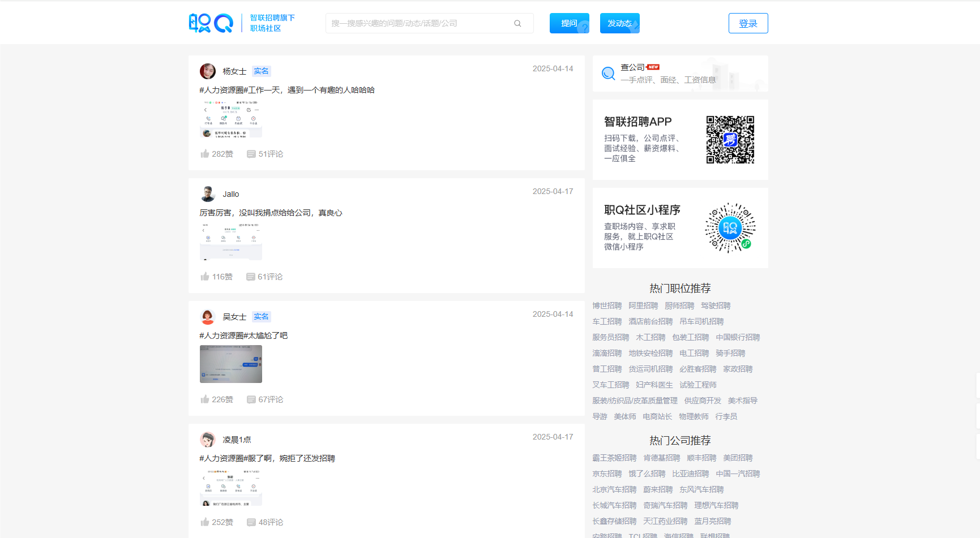Click the 查公司 magnifier icon
The height and width of the screenshot is (538, 980).
[x=609, y=73]
